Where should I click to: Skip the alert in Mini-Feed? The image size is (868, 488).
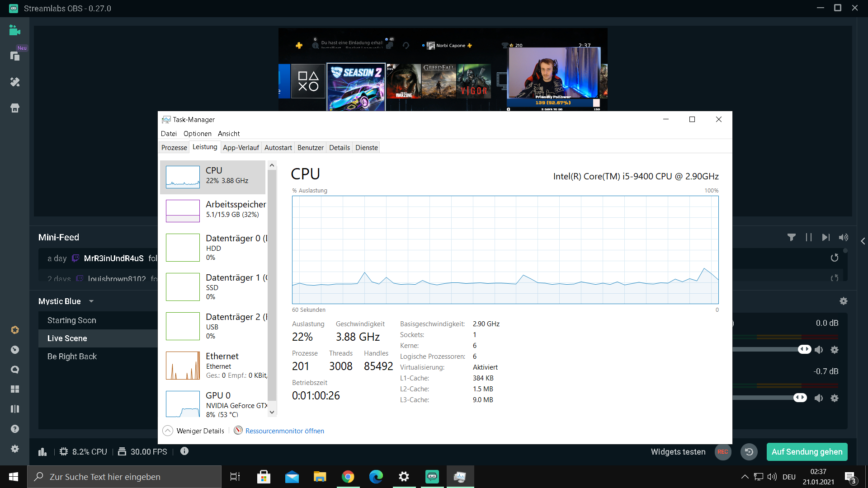pos(826,237)
